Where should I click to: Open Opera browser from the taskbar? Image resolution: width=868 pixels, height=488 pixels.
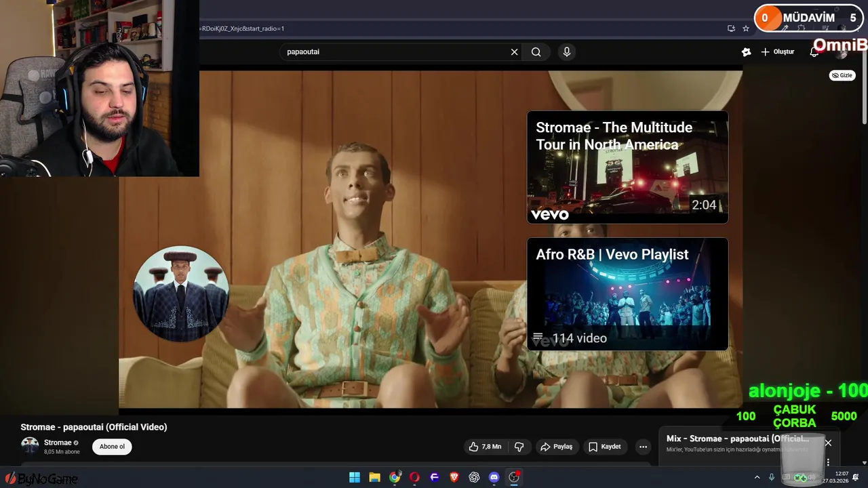(414, 477)
